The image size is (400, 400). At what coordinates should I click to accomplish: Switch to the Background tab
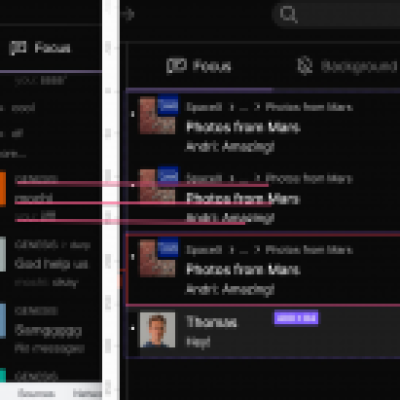[347, 66]
